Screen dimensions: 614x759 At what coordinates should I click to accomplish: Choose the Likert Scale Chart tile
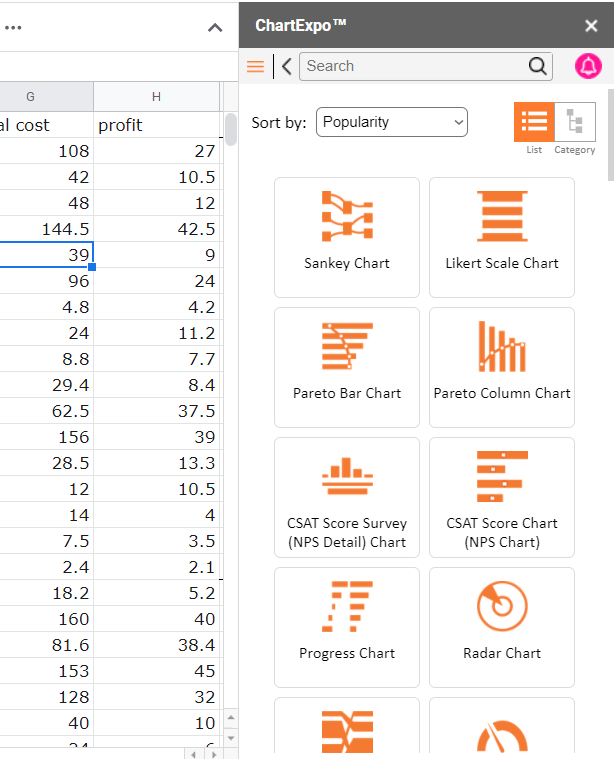[x=501, y=217]
